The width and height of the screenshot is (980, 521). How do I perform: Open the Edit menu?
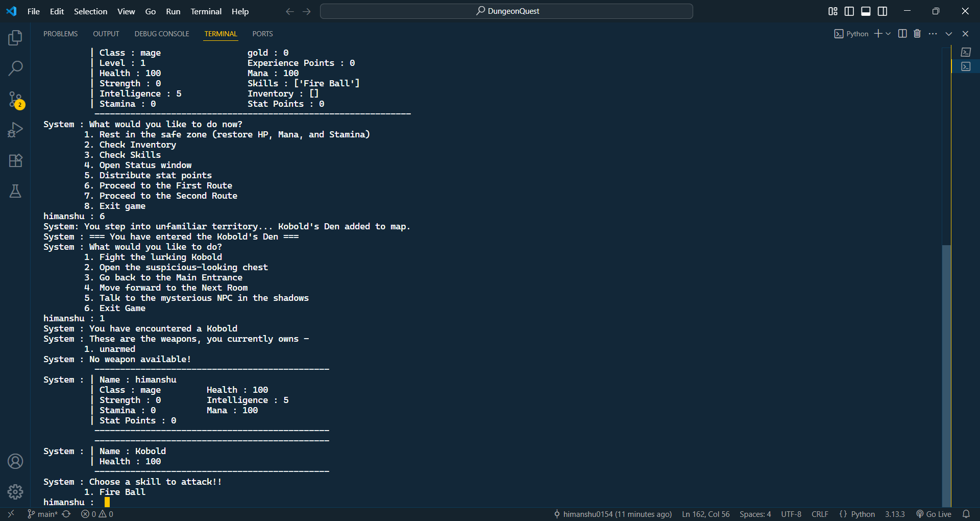(57, 11)
